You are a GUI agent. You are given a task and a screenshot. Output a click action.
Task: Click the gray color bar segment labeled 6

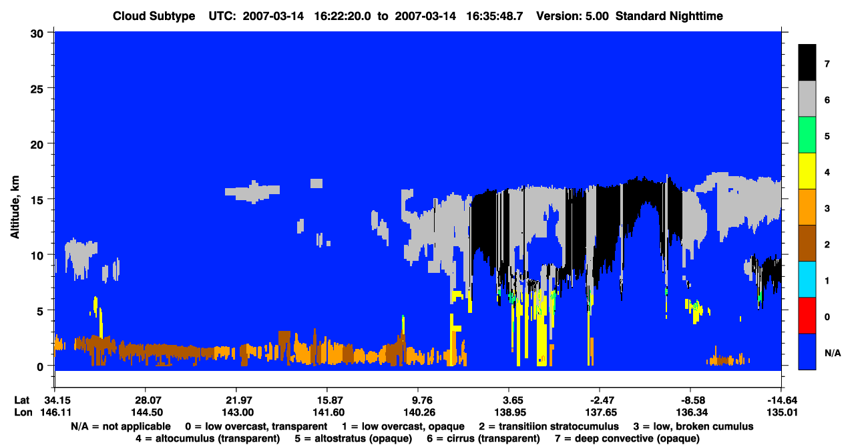[x=807, y=99]
